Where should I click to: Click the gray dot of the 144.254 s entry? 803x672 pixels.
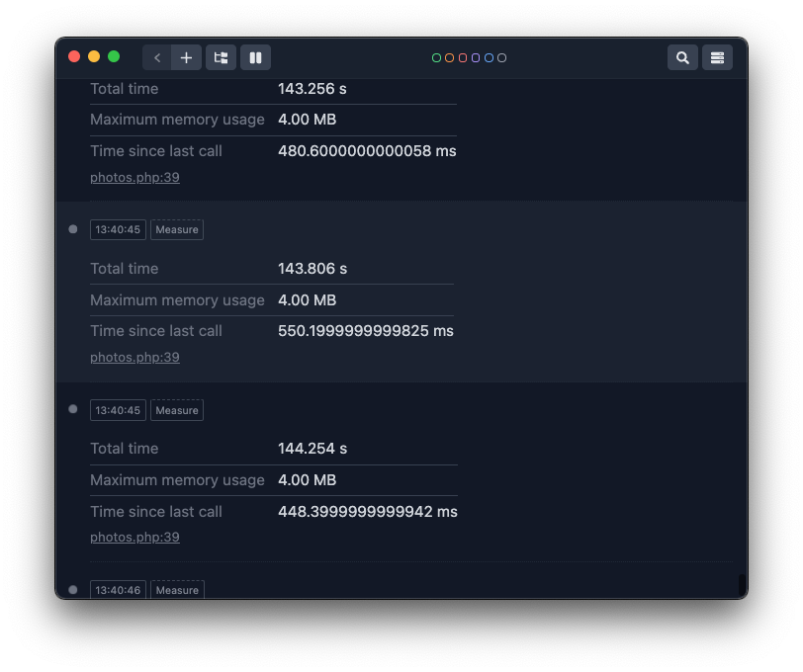click(x=73, y=409)
